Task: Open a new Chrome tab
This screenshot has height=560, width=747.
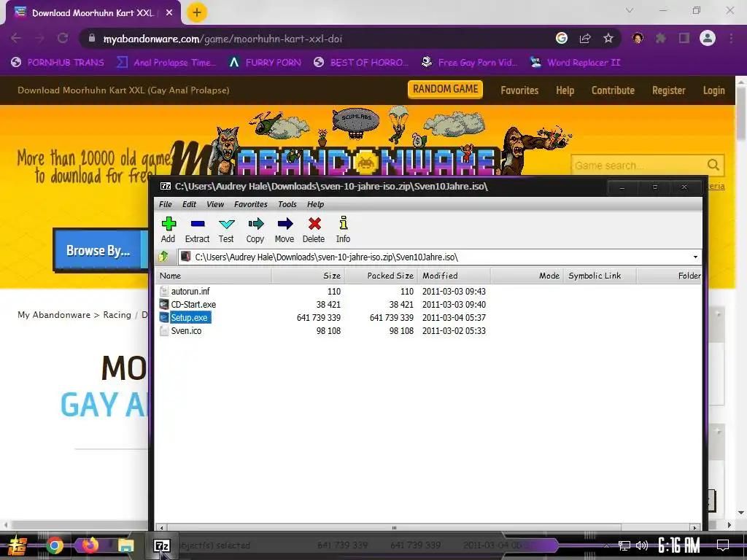Action: pos(197,12)
